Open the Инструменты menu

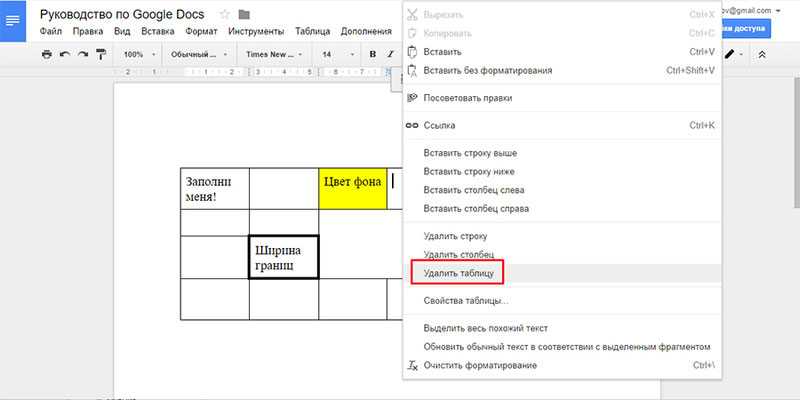tap(256, 31)
